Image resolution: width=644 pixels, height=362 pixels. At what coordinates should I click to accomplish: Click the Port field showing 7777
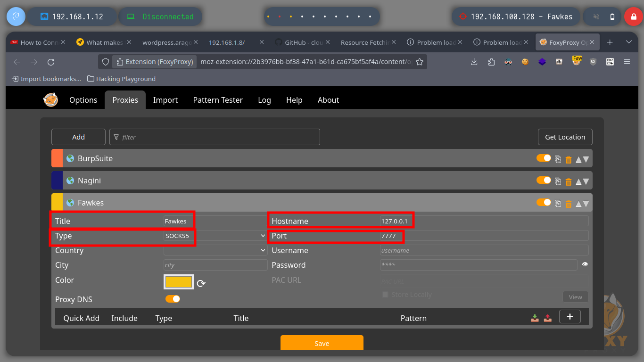click(x=484, y=235)
